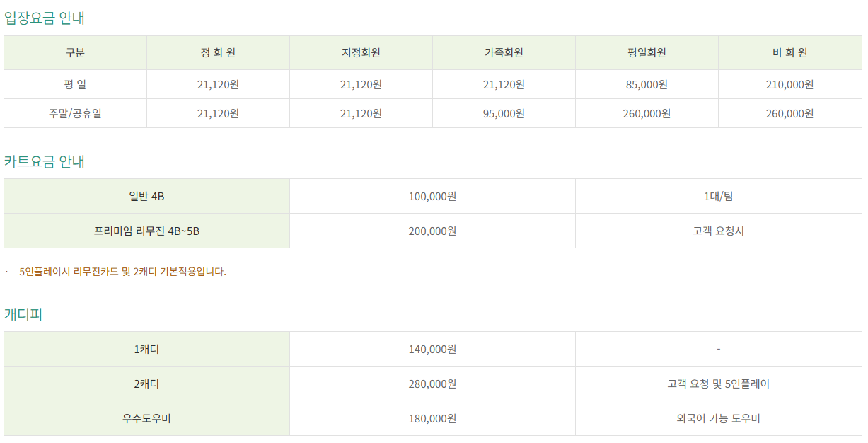The height and width of the screenshot is (443, 868).
Task: Click the 주말/공휴일 row label
Action: 76,113
